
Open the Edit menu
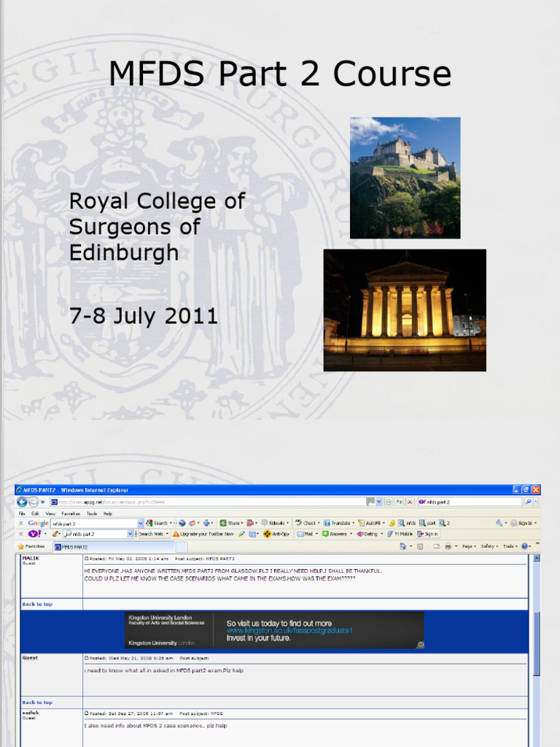(35, 514)
